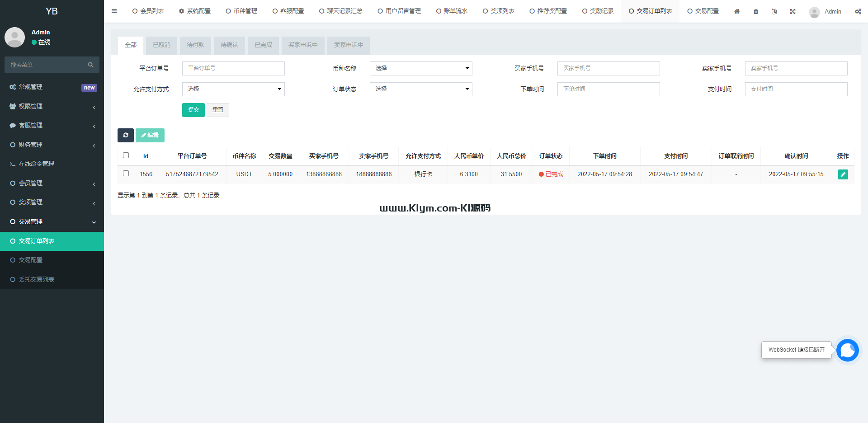
Task: Select the 全部 filter tab
Action: (x=131, y=45)
